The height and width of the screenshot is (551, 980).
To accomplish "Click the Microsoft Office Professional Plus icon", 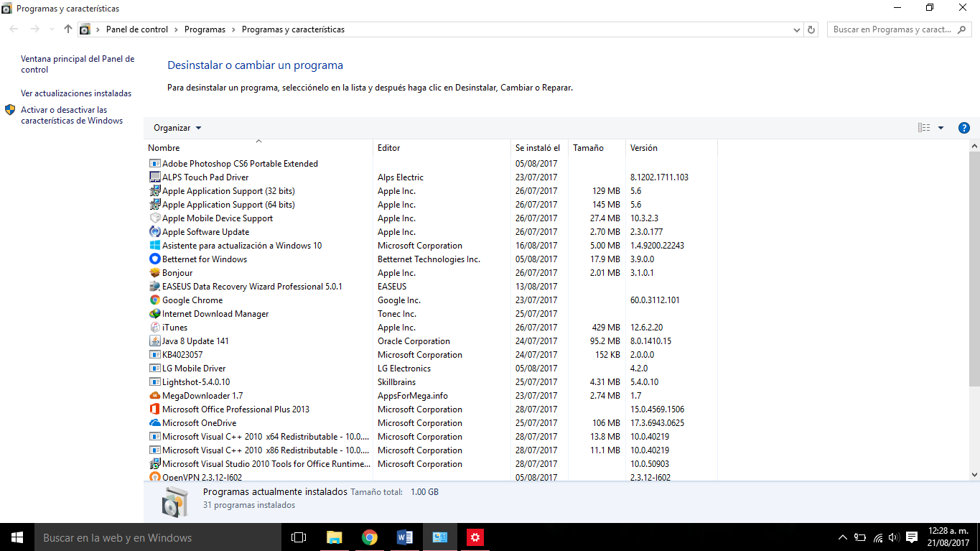I will [155, 409].
